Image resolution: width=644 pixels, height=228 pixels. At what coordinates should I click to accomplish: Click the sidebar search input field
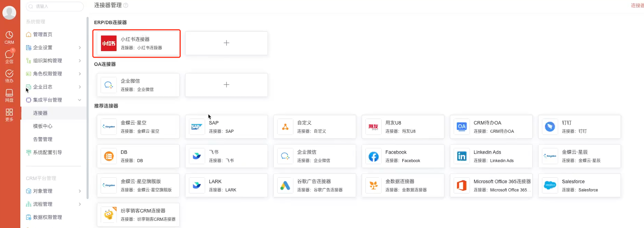pos(55,6)
